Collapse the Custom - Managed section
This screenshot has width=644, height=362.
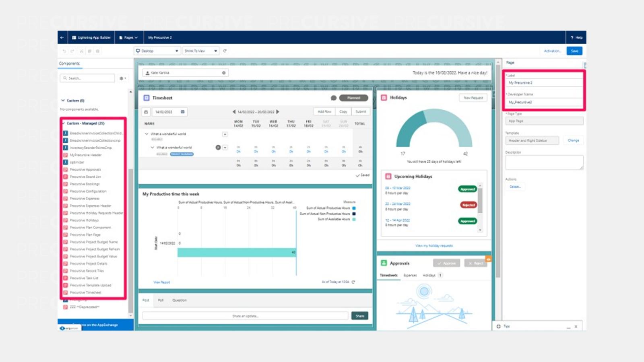pos(64,123)
